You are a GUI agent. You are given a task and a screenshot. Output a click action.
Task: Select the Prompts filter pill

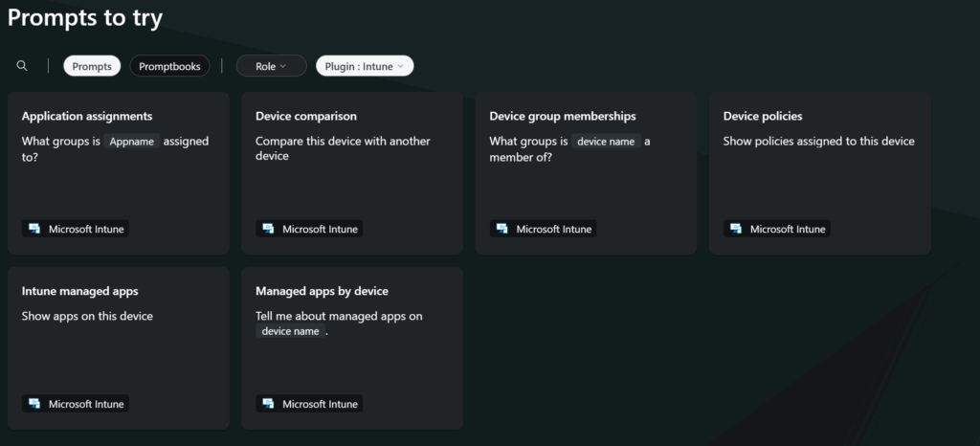[x=92, y=66]
